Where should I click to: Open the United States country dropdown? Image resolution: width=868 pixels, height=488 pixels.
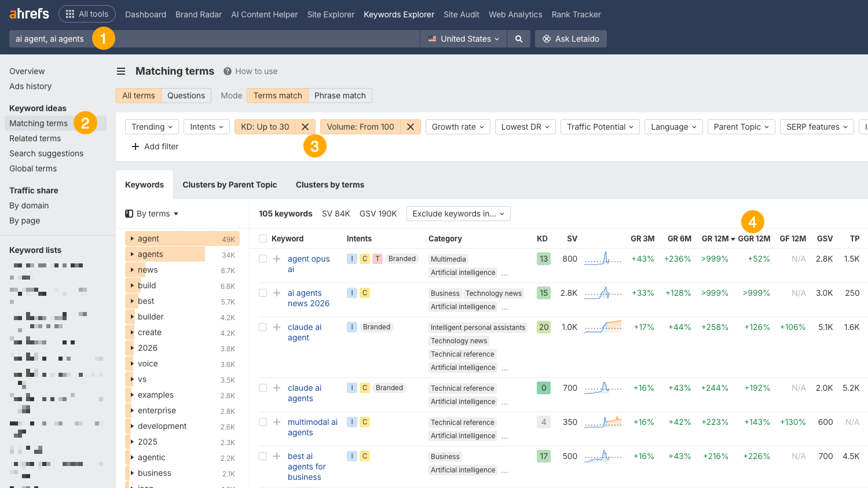tap(463, 39)
